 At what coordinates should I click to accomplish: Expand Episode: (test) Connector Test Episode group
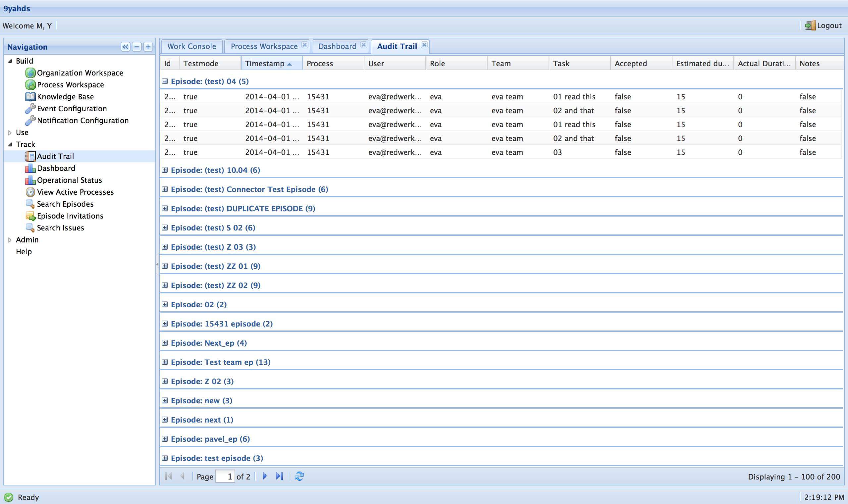click(x=165, y=189)
